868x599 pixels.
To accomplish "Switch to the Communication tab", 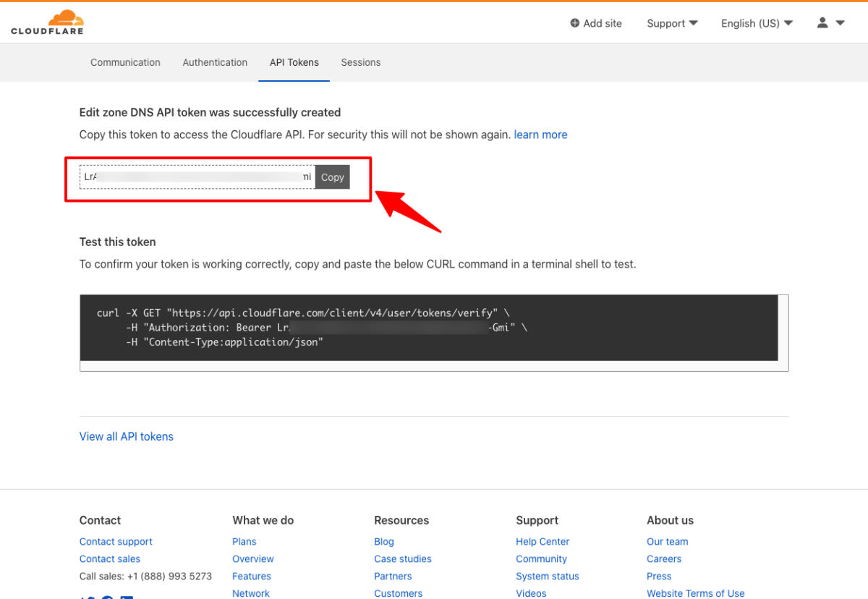I will 125,62.
